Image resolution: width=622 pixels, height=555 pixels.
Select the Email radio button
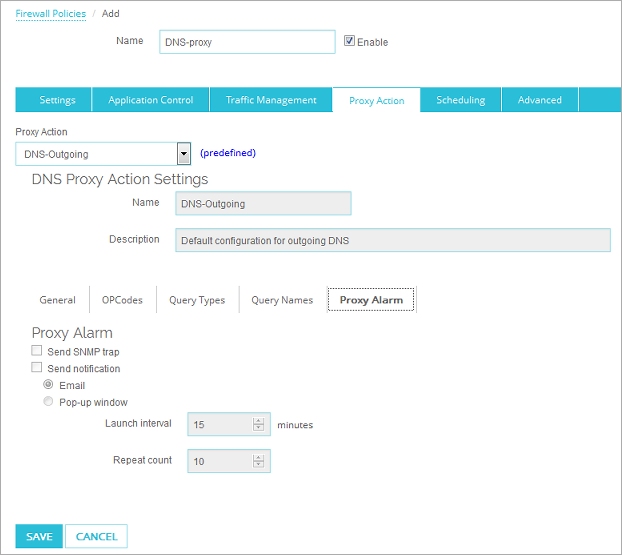47,385
